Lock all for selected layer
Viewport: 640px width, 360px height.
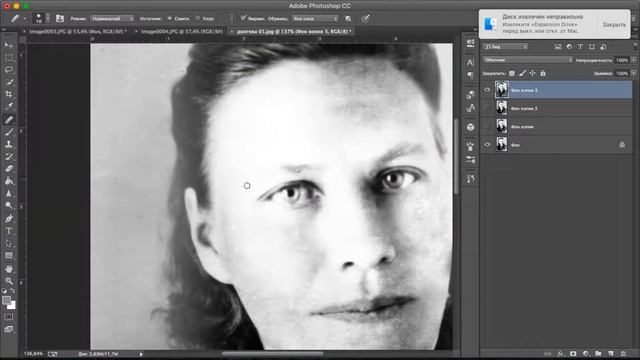click(543, 73)
